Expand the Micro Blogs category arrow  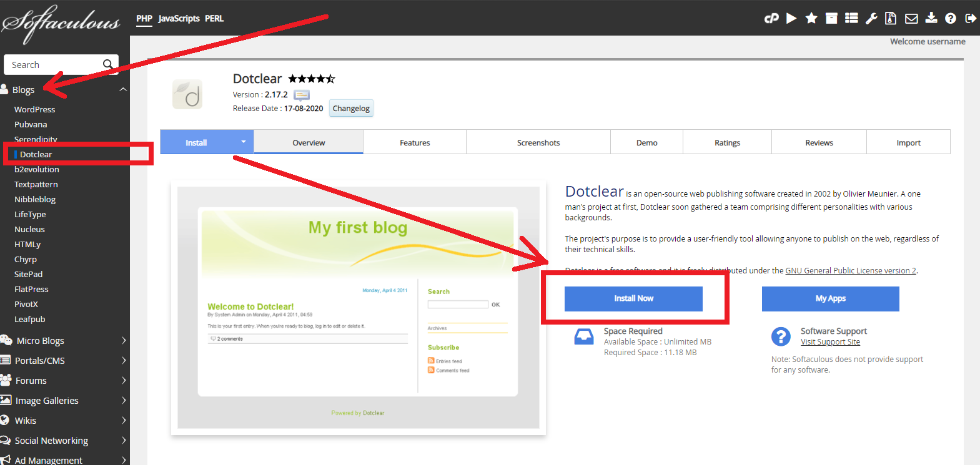coord(124,340)
